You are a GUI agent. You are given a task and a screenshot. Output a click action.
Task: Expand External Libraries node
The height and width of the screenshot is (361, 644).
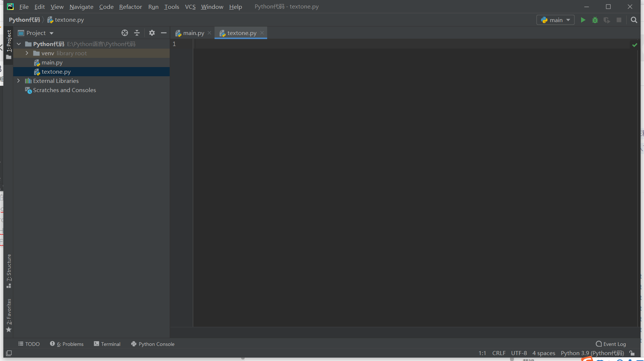tap(19, 81)
